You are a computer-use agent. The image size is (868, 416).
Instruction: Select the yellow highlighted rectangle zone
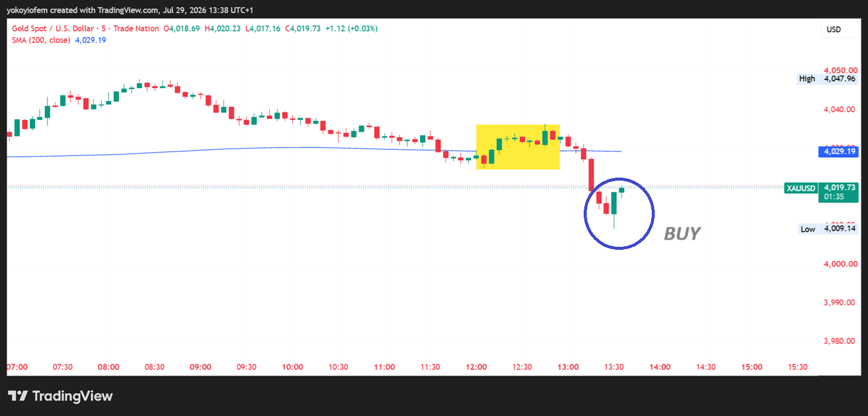(518, 147)
